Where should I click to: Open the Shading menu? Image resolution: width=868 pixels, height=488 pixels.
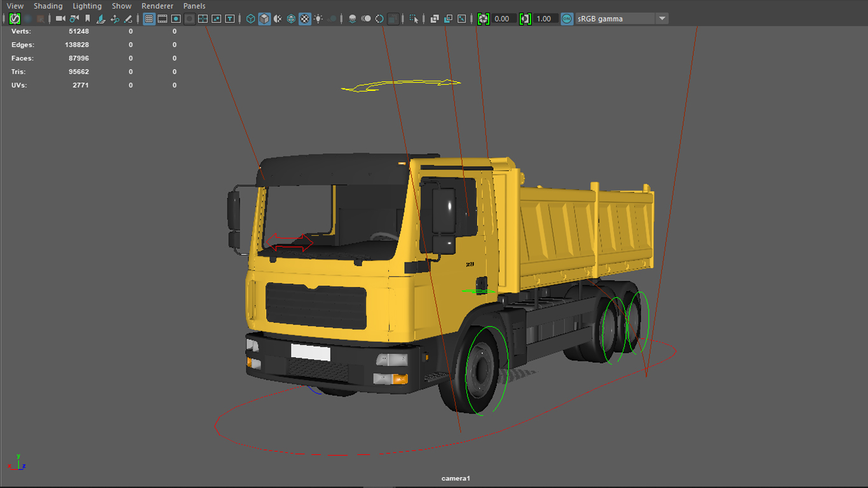[48, 6]
